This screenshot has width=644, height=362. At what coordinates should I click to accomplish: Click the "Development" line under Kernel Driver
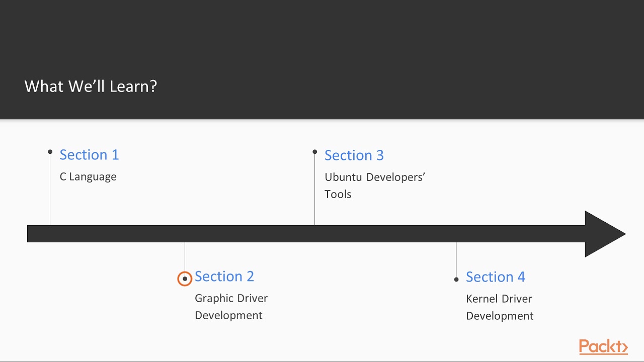click(500, 316)
